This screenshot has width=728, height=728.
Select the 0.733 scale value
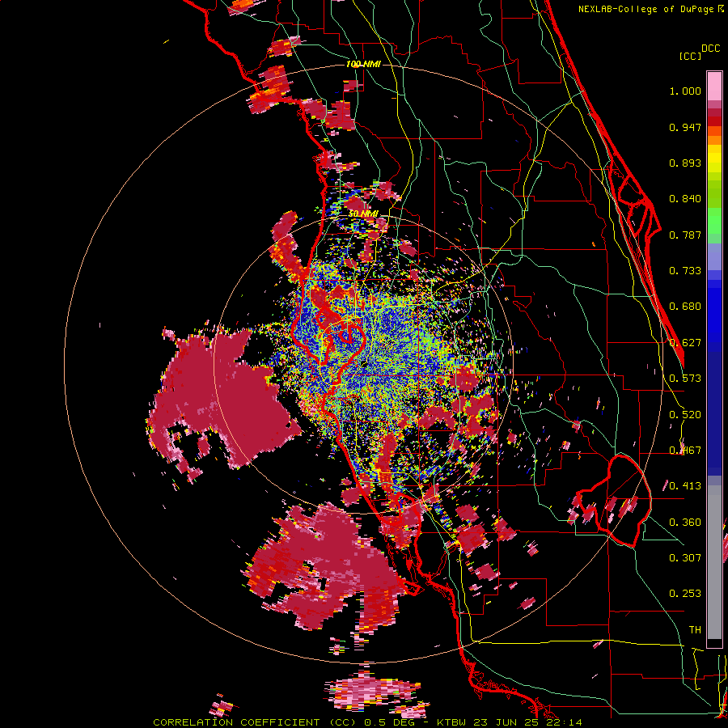pos(685,271)
